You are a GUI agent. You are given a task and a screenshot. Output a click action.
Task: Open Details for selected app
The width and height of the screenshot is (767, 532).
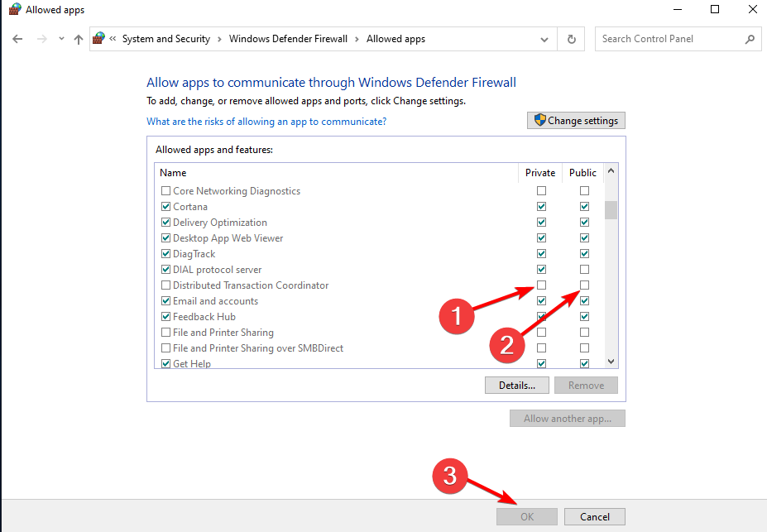[x=517, y=386]
